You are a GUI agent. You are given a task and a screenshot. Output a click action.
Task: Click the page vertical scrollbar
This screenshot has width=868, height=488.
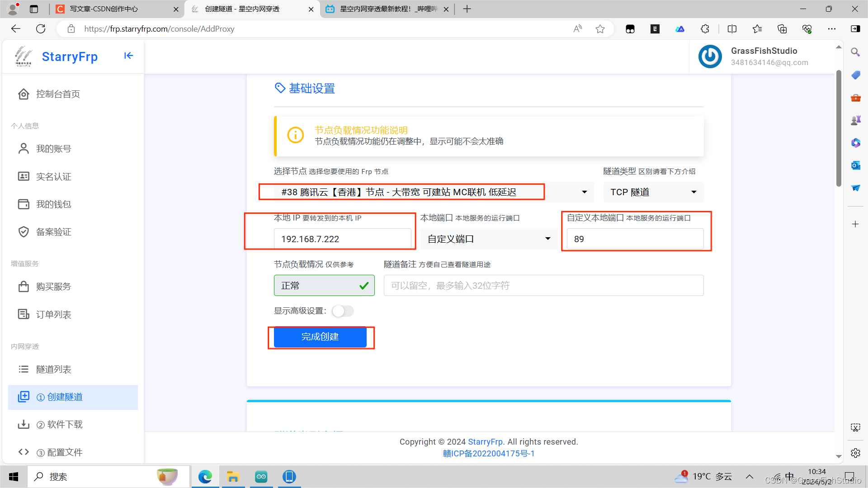[x=839, y=129]
